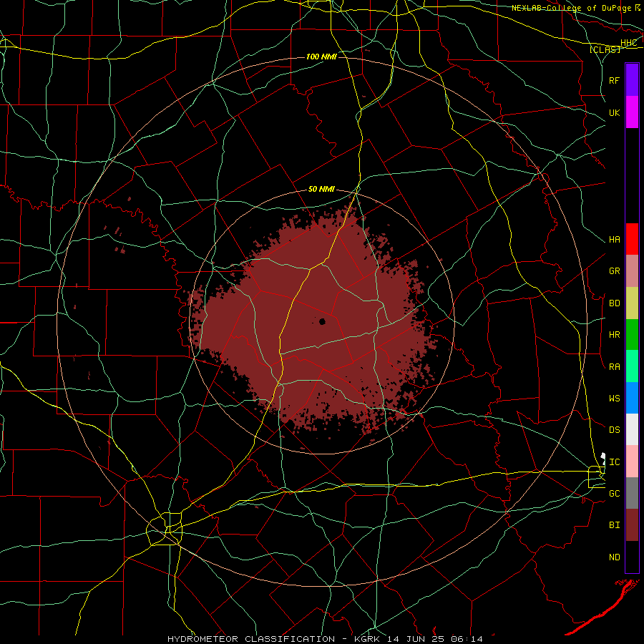The image size is (644, 644).
Task: Click the UK legend label
Action: coord(615,112)
